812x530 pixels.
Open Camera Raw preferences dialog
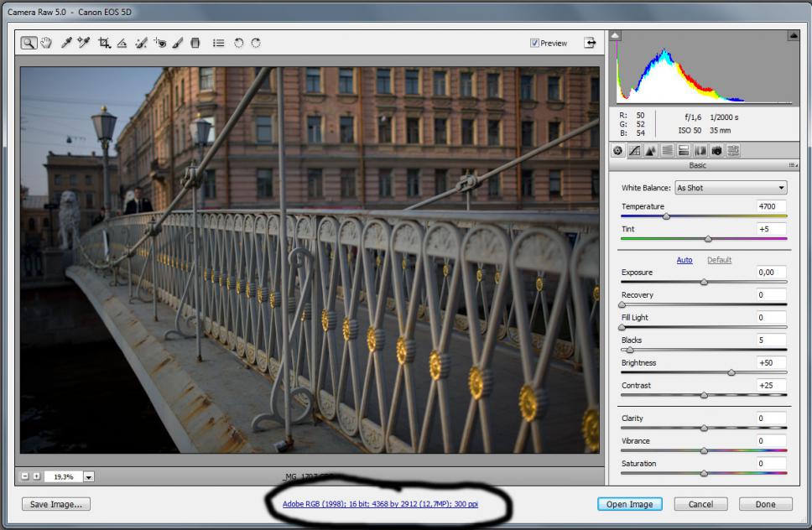(218, 43)
